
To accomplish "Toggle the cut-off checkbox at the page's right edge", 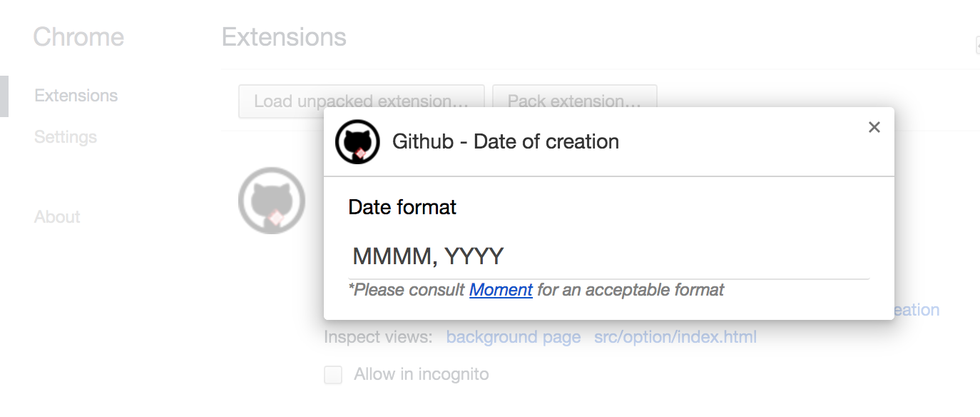I will click(x=977, y=45).
